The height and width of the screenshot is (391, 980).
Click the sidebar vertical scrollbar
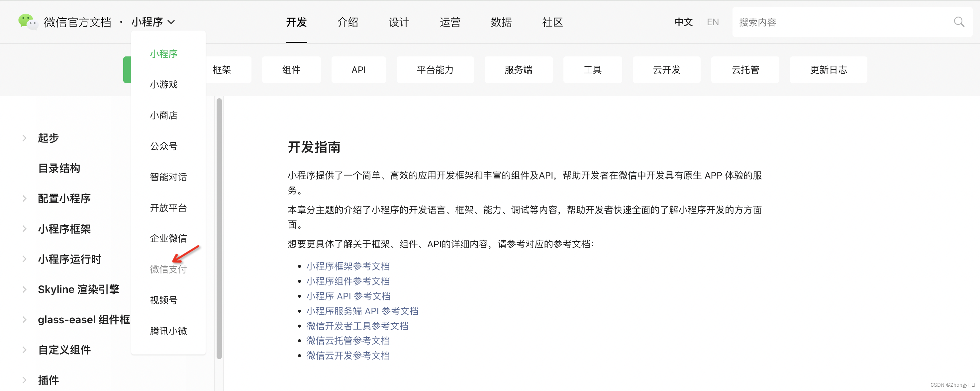[219, 228]
